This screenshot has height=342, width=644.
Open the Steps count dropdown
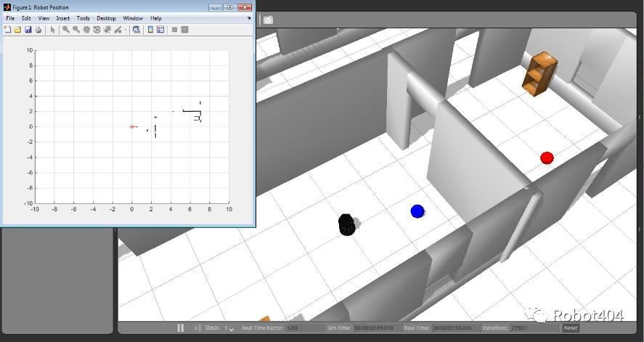click(229, 328)
